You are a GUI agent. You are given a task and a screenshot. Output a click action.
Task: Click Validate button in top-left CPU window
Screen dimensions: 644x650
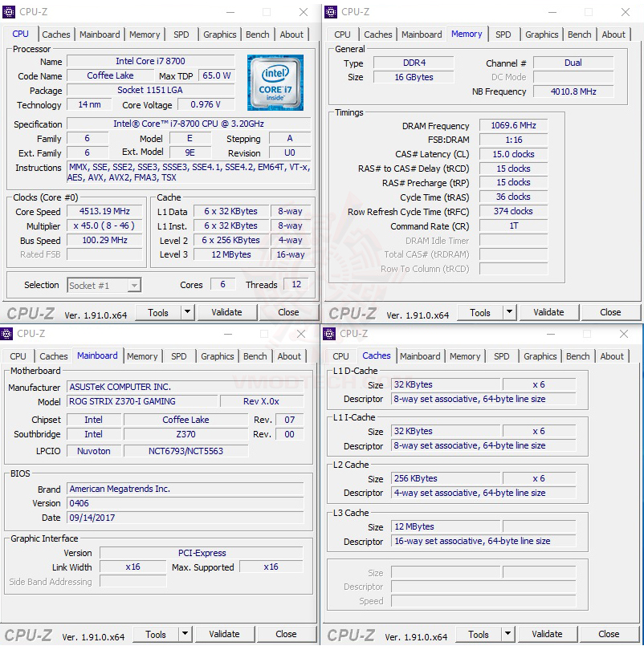click(x=226, y=312)
